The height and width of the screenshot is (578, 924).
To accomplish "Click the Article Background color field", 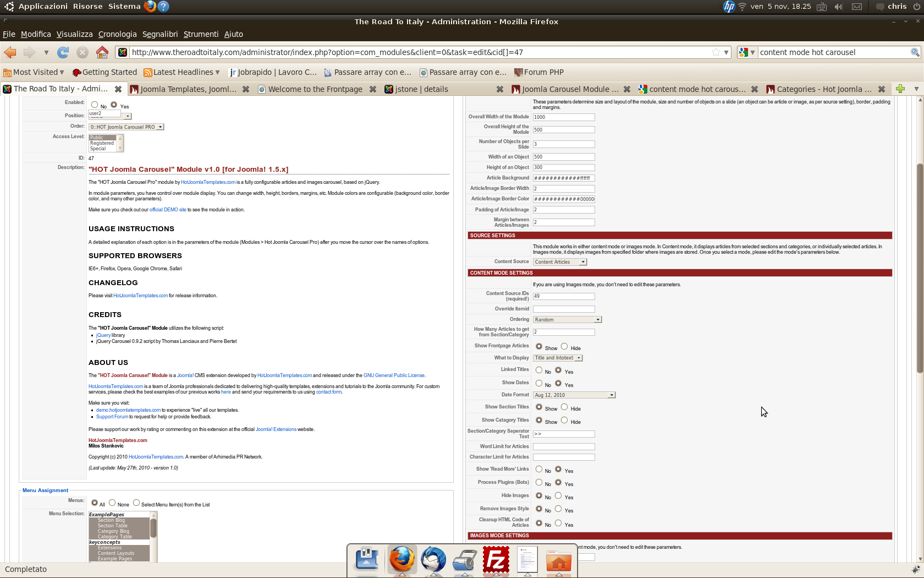I will (564, 178).
